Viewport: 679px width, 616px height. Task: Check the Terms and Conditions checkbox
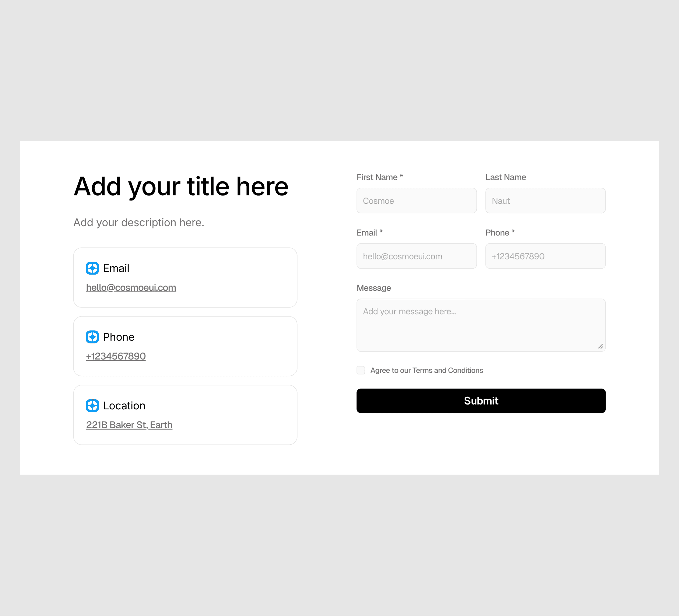click(x=361, y=370)
